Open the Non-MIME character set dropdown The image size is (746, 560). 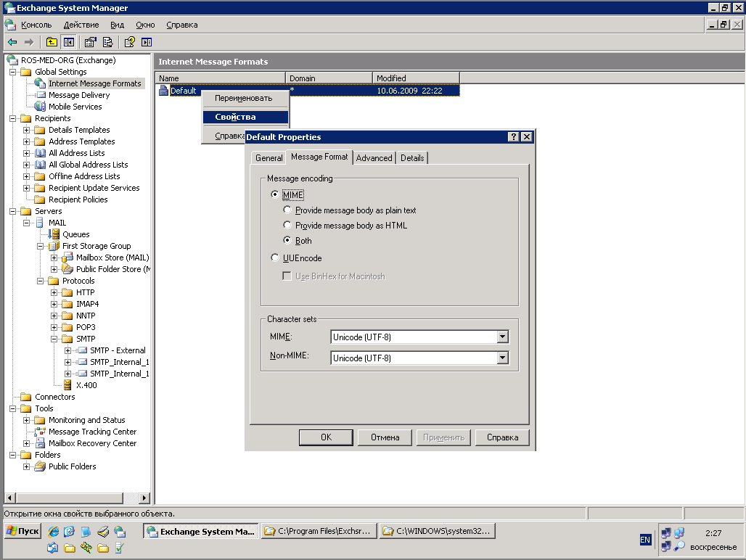click(502, 358)
